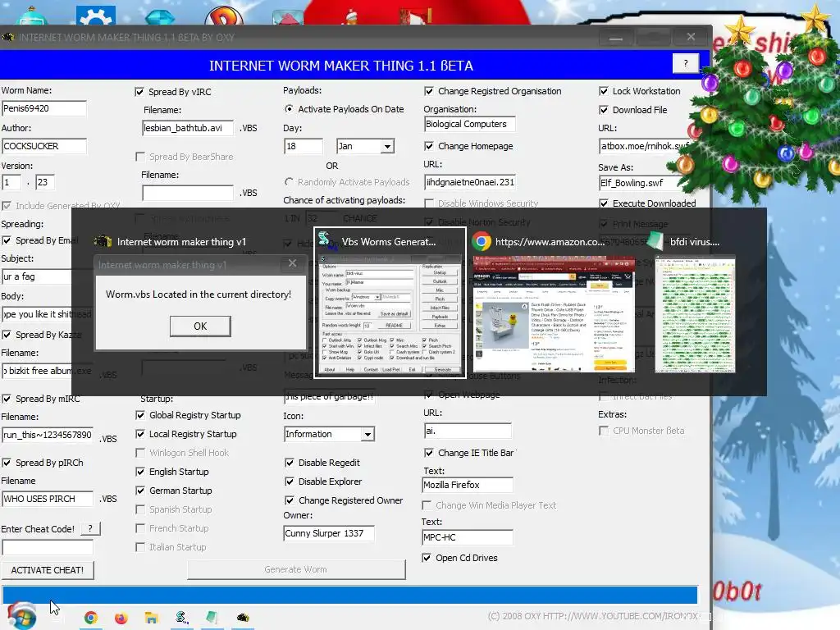Click the bug icon in the window title bar
The image size is (840, 630).
[x=8, y=37]
